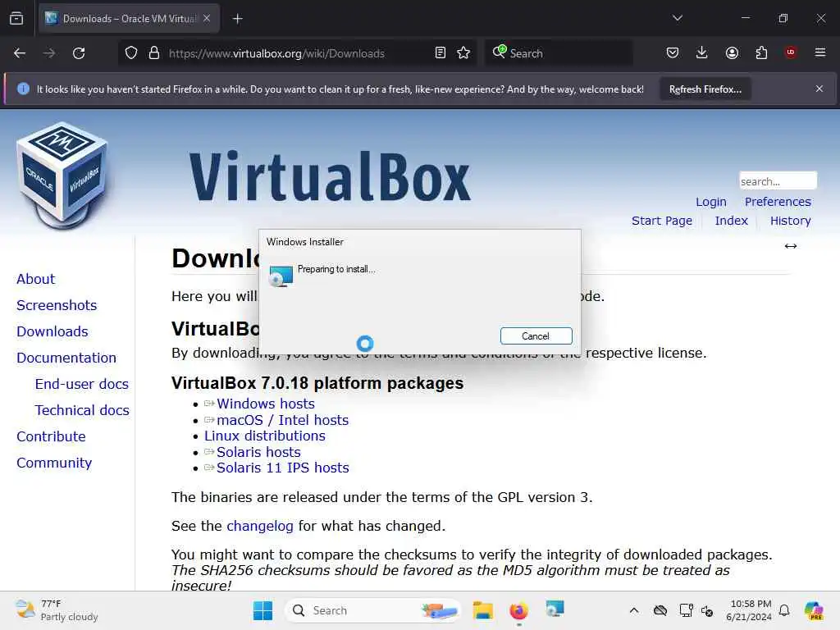Screen dimensions: 840x630
Task: Open About in the sidebar
Action: point(36,279)
